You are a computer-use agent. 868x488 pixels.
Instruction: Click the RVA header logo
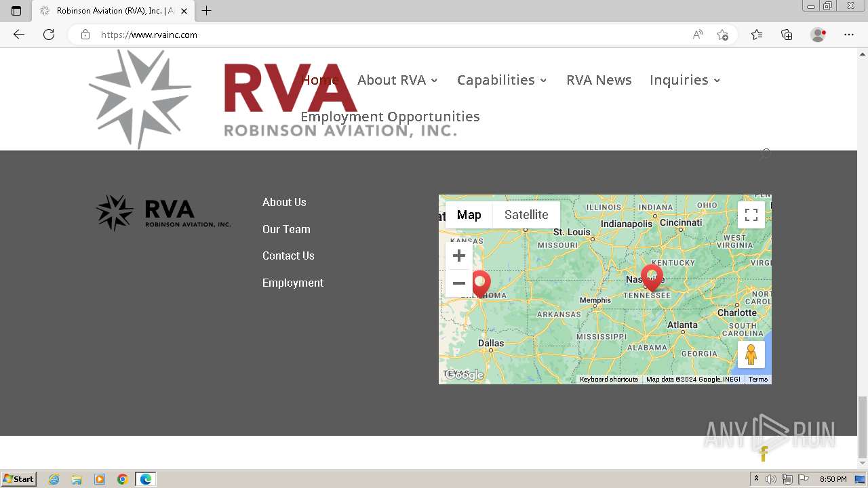coord(273,99)
